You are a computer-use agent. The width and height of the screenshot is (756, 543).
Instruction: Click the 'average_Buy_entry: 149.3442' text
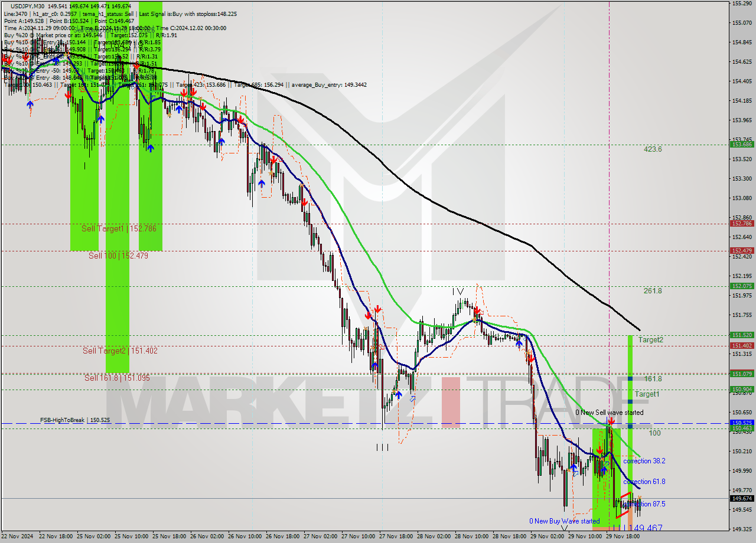pyautogui.click(x=330, y=85)
